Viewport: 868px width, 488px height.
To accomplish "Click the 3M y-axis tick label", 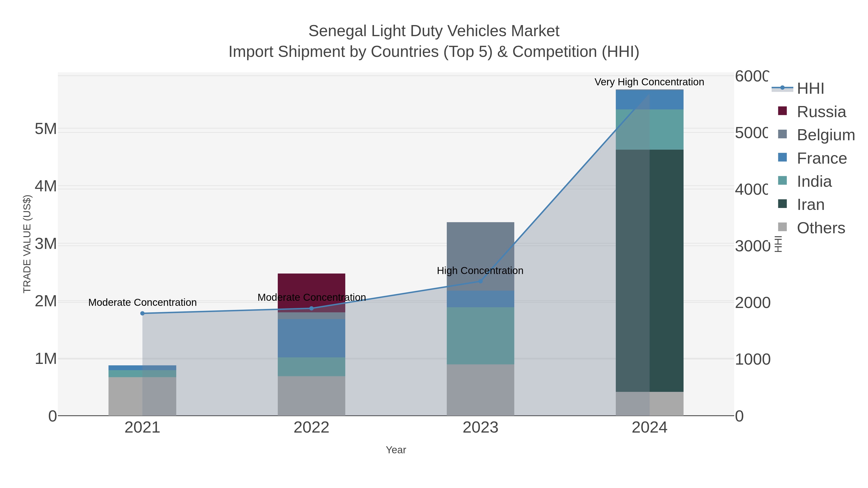I will pos(46,244).
